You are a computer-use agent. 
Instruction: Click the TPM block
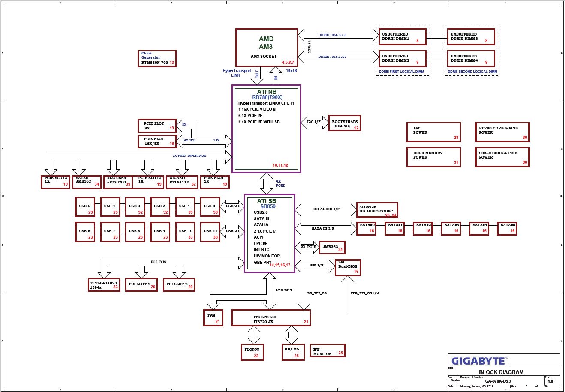click(x=213, y=317)
